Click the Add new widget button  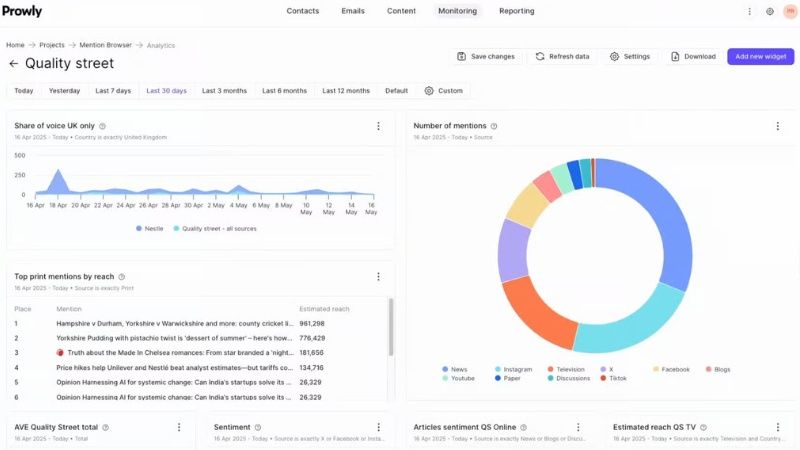coord(761,57)
